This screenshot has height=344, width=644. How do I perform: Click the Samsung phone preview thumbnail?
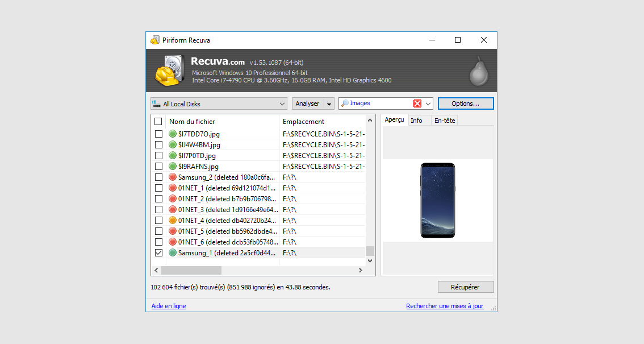point(438,200)
